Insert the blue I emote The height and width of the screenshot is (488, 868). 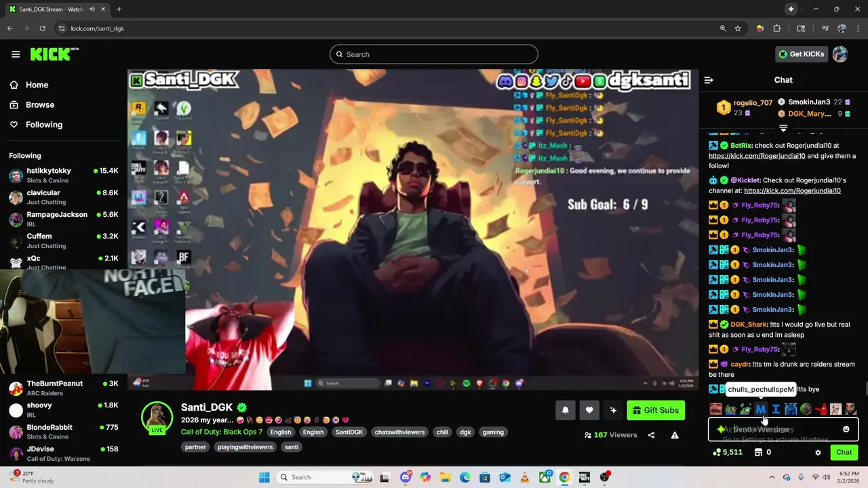(x=776, y=409)
